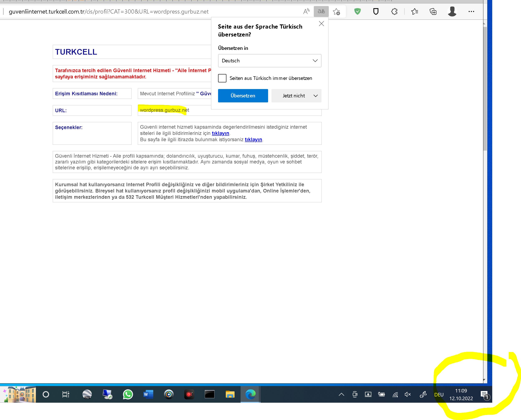Open the Favorites list icon

pyautogui.click(x=415, y=11)
